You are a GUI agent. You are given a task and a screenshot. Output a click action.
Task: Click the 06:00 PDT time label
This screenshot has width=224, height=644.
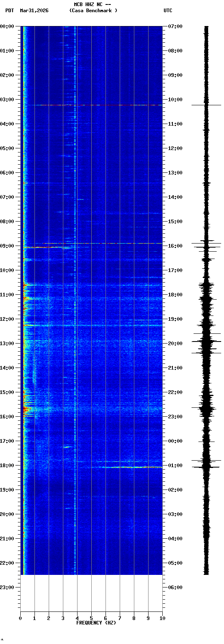pyautogui.click(x=7, y=173)
